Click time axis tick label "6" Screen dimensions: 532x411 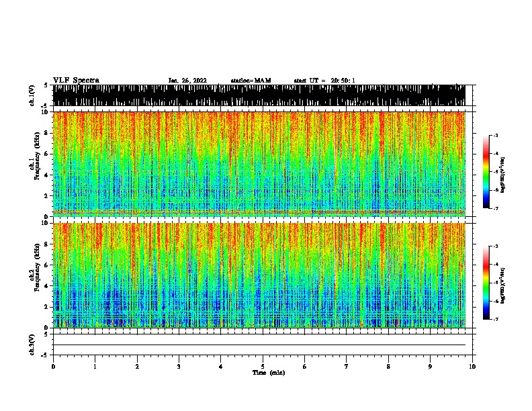[x=305, y=367]
